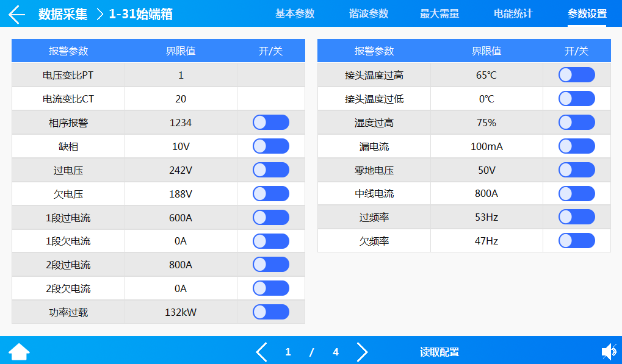Viewport: 622px width, 364px height.
Task: Toggle the 湿度过高 switch
Action: (x=577, y=123)
